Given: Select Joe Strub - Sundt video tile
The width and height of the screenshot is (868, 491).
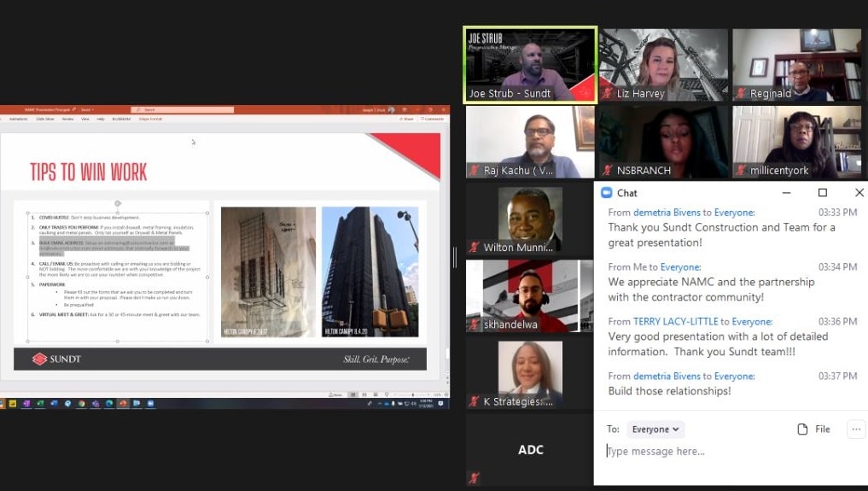Looking at the screenshot, I should pos(530,65).
